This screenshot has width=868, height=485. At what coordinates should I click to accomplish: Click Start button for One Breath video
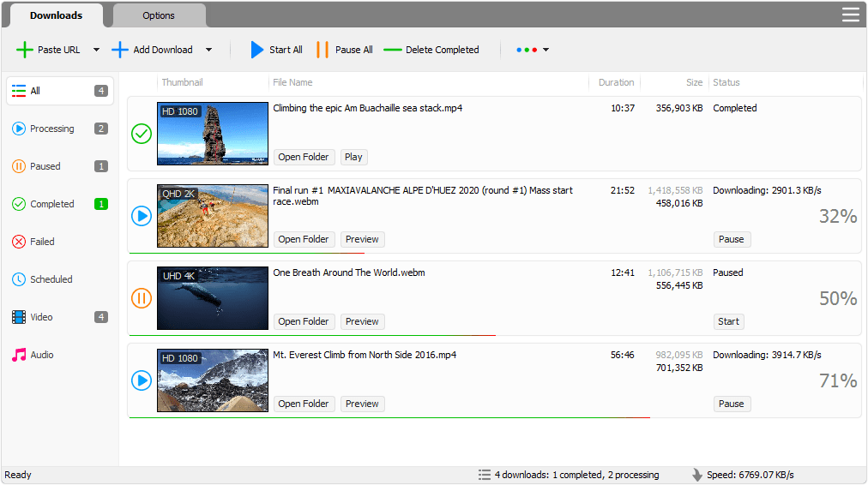(x=728, y=321)
